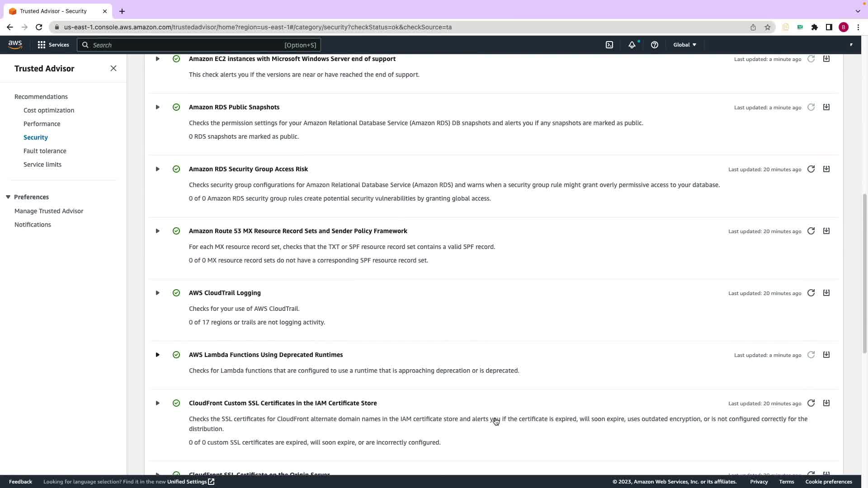Image resolution: width=868 pixels, height=488 pixels.
Task: Download the Amazon RDS Public Snapshots report
Action: [826, 107]
